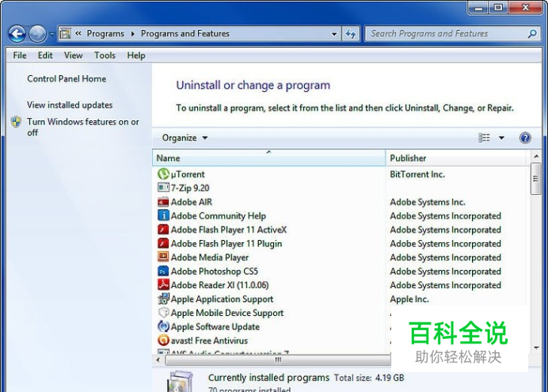
Task: Click the horizontal scrollbar left arrow
Action: click(x=158, y=360)
